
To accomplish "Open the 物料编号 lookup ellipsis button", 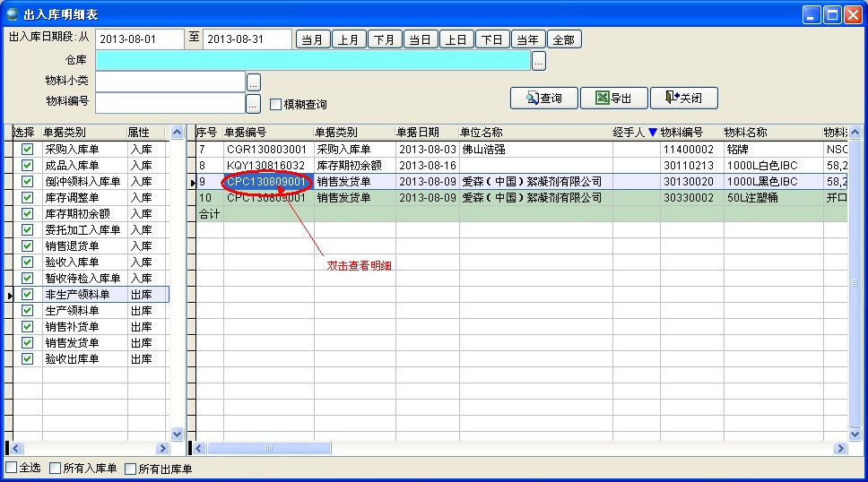I will [253, 104].
